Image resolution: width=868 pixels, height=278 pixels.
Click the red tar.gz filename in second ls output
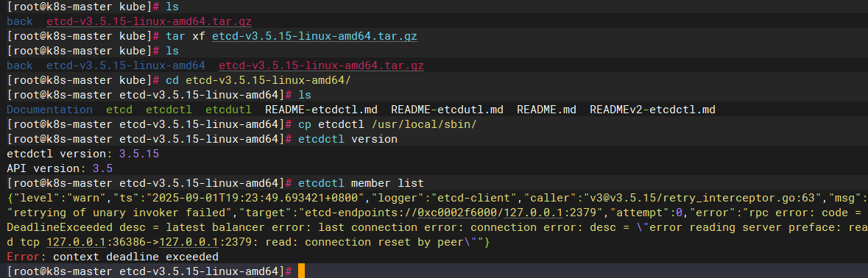click(x=321, y=65)
